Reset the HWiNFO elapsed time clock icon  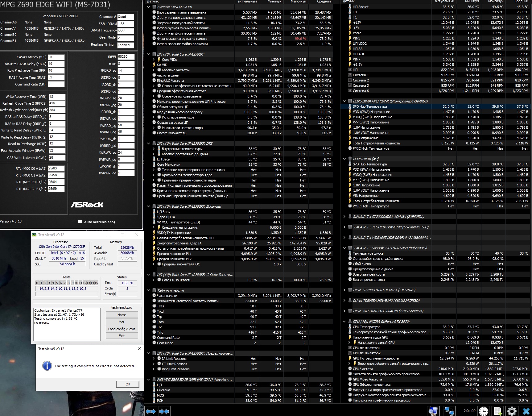[483, 411]
